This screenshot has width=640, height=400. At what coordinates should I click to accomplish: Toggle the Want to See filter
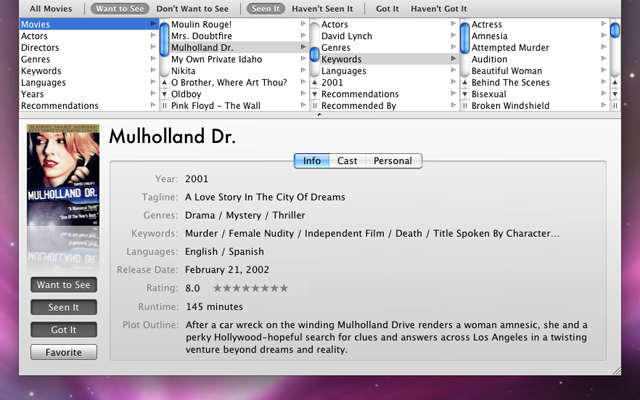click(x=118, y=8)
